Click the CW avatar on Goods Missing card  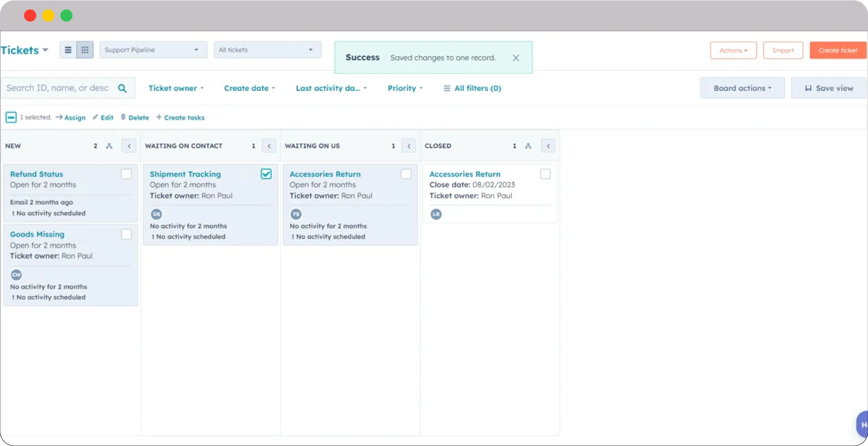click(16, 275)
